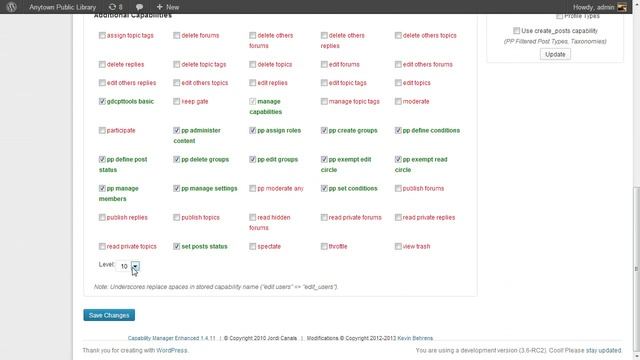Uncheck pp define conditions
The width and height of the screenshot is (640, 360).
(398, 131)
